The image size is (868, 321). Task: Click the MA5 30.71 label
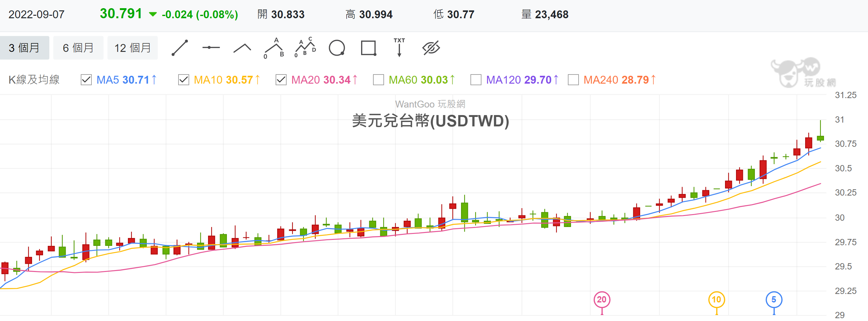point(127,80)
